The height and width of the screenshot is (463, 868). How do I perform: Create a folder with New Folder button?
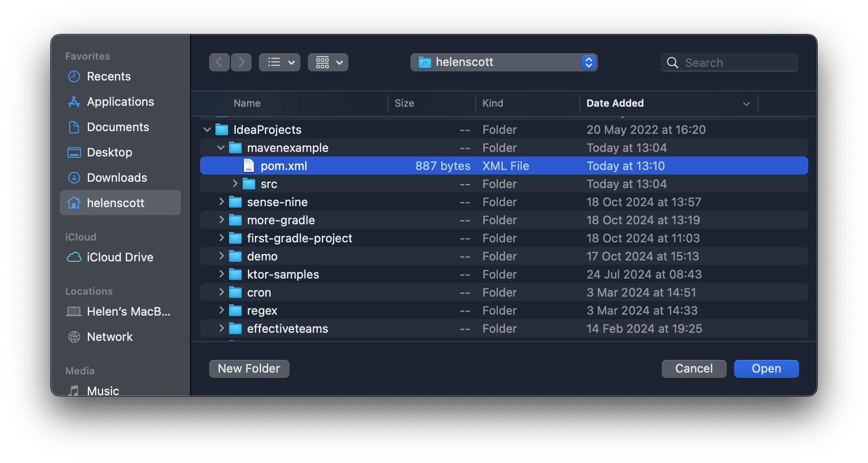coord(249,369)
